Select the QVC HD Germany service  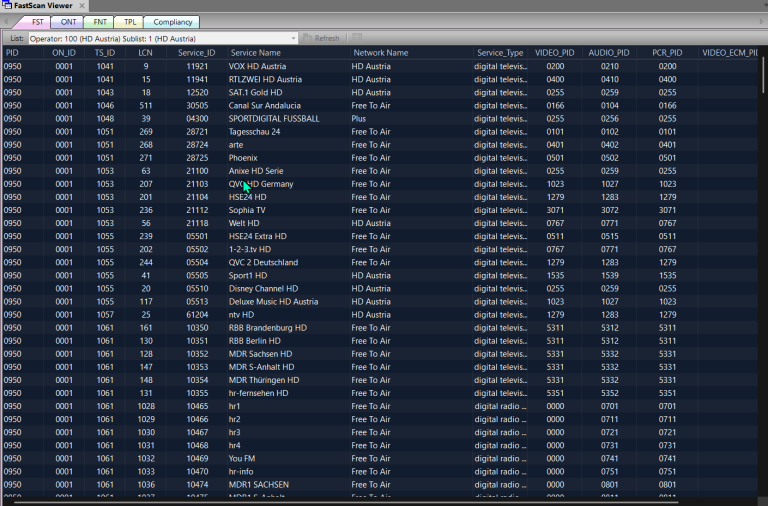pos(261,184)
